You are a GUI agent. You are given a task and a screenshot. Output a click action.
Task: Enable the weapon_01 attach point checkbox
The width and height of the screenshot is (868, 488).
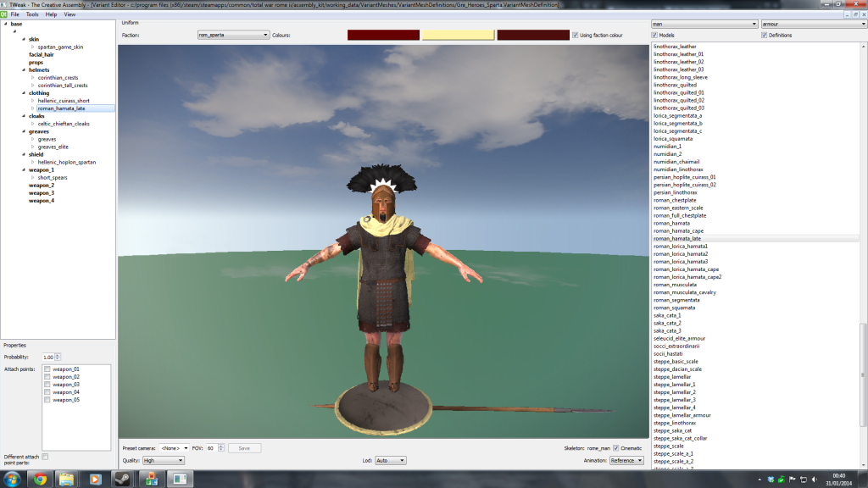(x=47, y=369)
